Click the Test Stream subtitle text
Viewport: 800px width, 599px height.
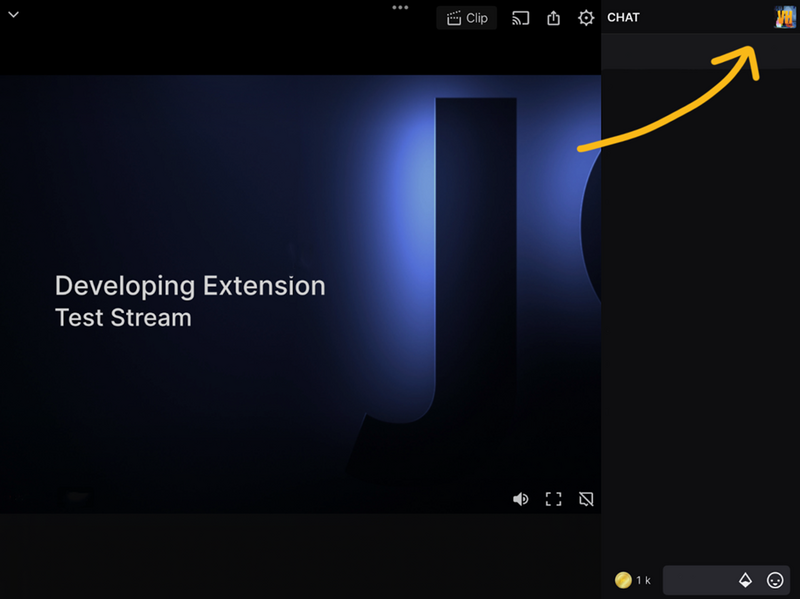123,318
